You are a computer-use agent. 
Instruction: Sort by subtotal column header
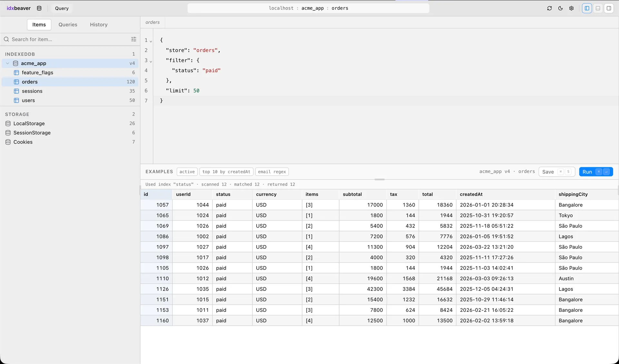coord(363,194)
